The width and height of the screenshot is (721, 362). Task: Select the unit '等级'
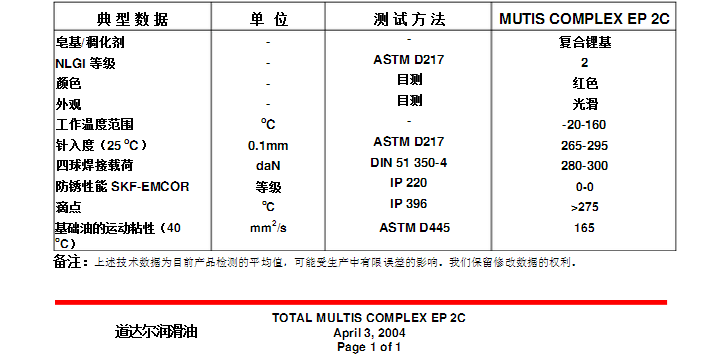[x=268, y=187]
